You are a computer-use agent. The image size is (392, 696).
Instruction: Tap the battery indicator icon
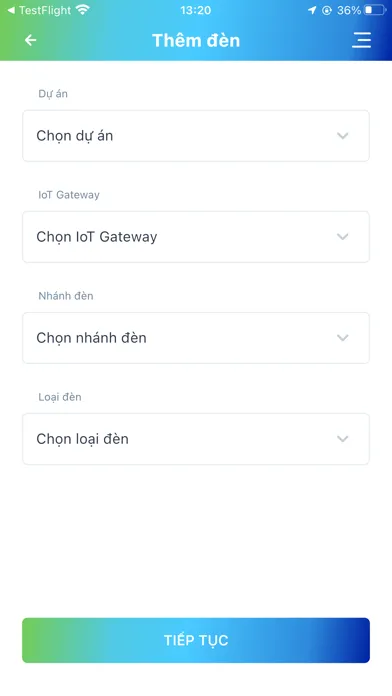375,10
